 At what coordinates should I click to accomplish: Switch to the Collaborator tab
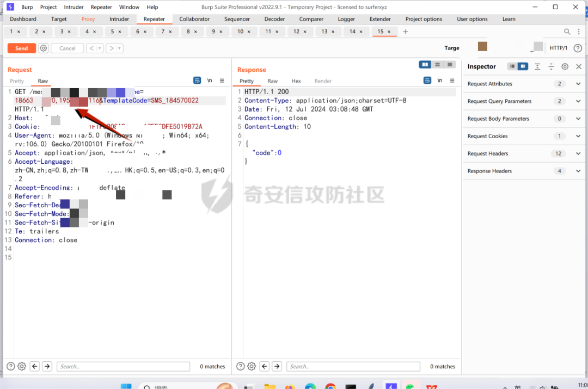tap(194, 19)
